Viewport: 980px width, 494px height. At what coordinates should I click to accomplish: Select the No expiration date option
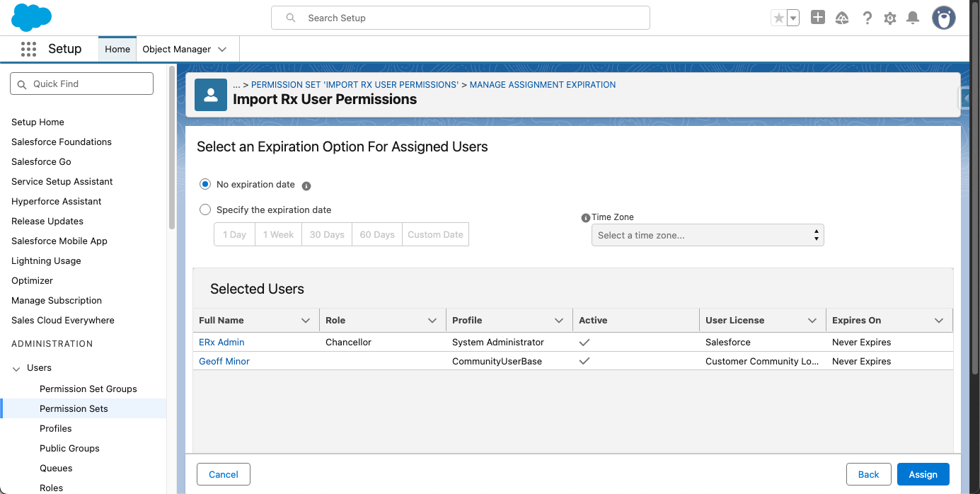coord(205,184)
